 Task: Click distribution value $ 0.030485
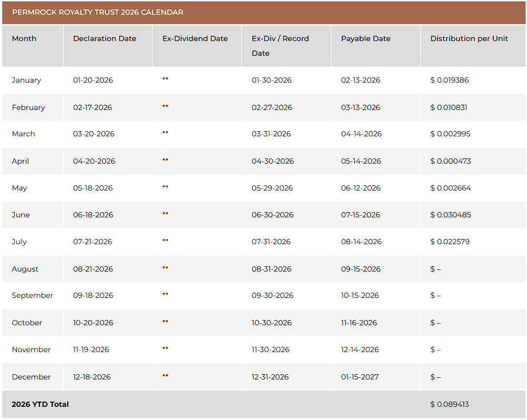(x=451, y=215)
